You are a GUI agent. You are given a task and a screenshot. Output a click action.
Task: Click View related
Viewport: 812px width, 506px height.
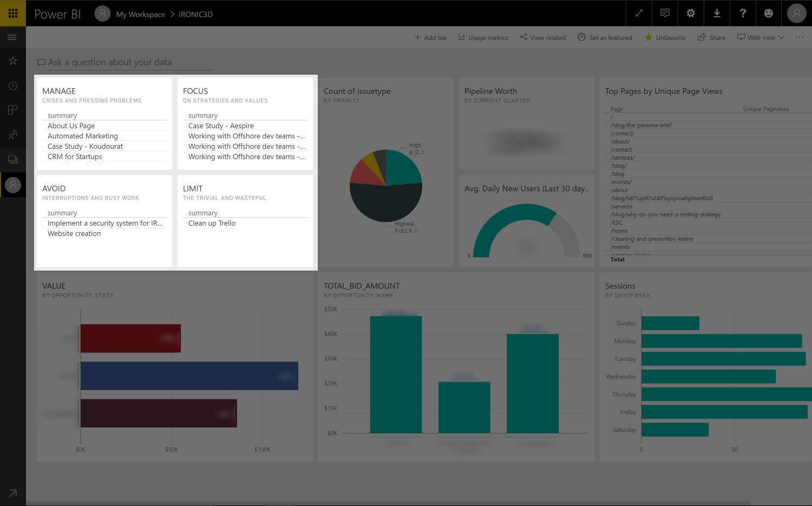click(x=542, y=37)
